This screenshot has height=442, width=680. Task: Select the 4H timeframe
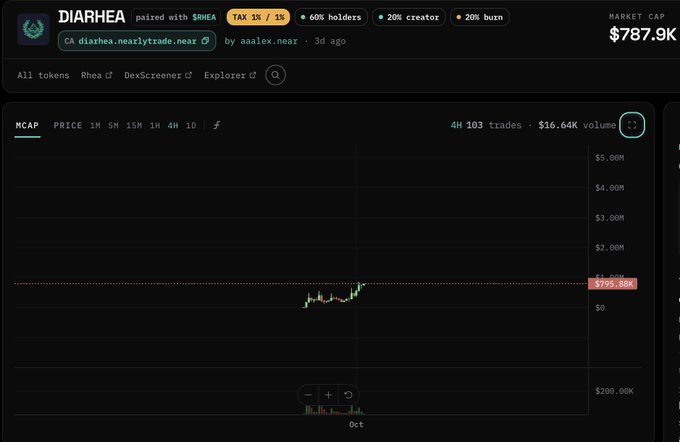click(173, 125)
